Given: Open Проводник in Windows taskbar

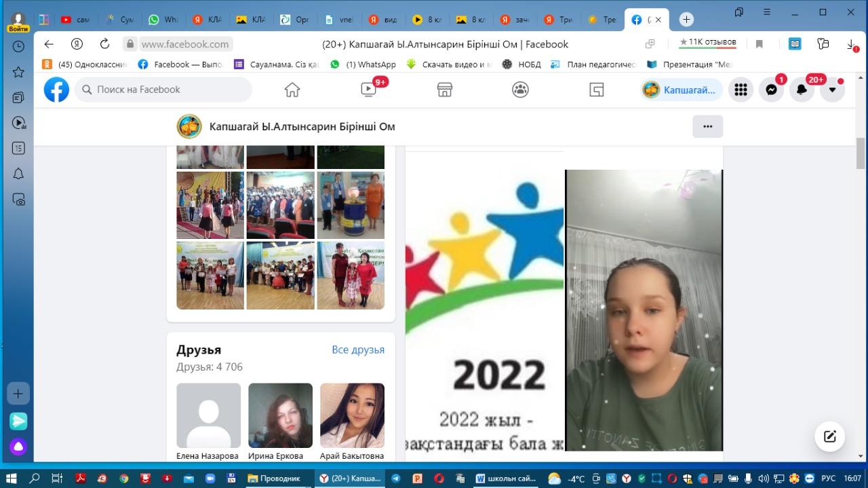Looking at the screenshot, I should [x=273, y=478].
